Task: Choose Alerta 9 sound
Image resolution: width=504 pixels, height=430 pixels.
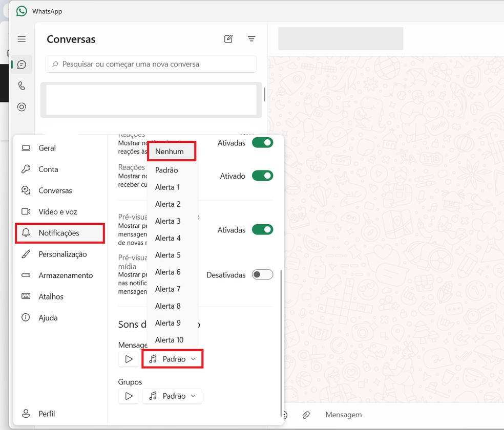Action: [x=172, y=324]
